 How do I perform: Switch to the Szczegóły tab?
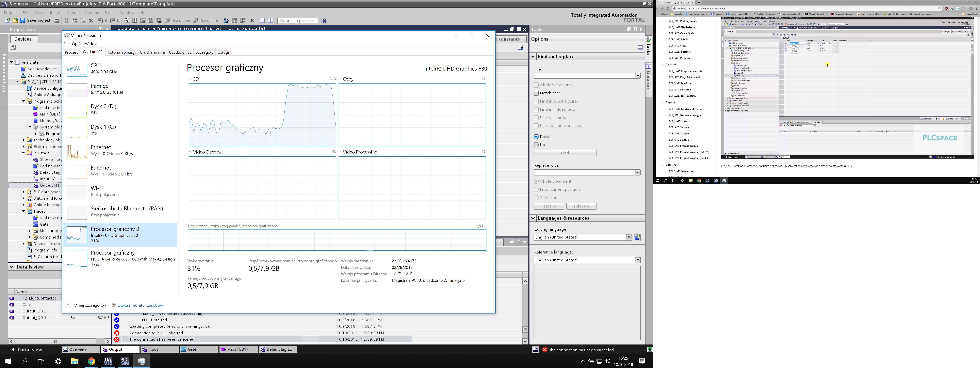[204, 52]
